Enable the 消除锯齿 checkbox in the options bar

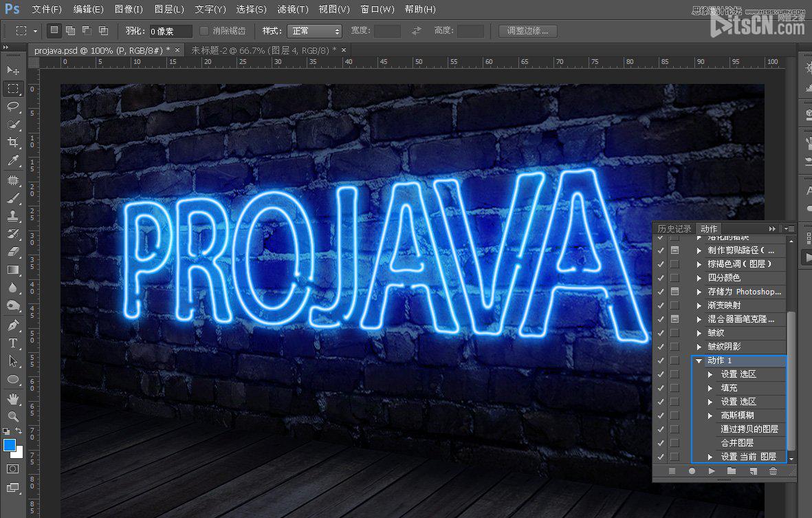pos(204,30)
